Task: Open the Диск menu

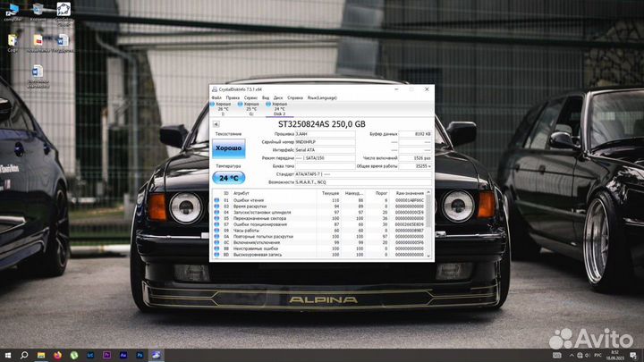Action: [x=278, y=97]
